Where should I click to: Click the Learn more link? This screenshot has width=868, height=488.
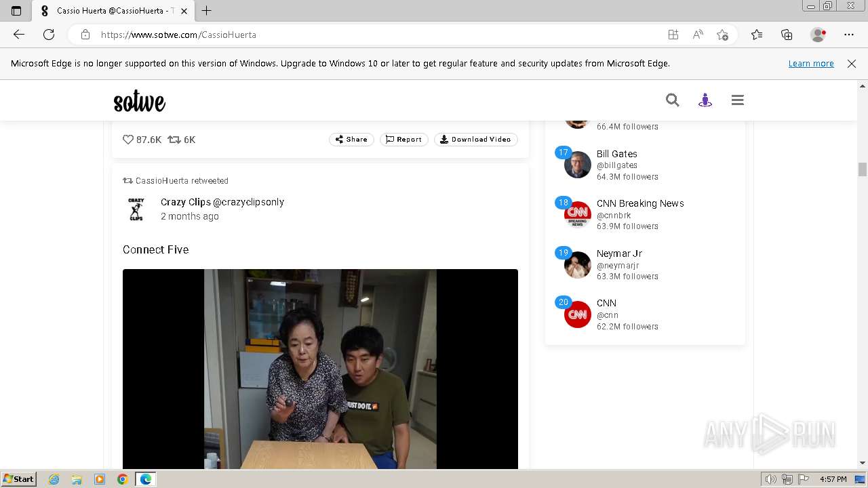click(811, 63)
